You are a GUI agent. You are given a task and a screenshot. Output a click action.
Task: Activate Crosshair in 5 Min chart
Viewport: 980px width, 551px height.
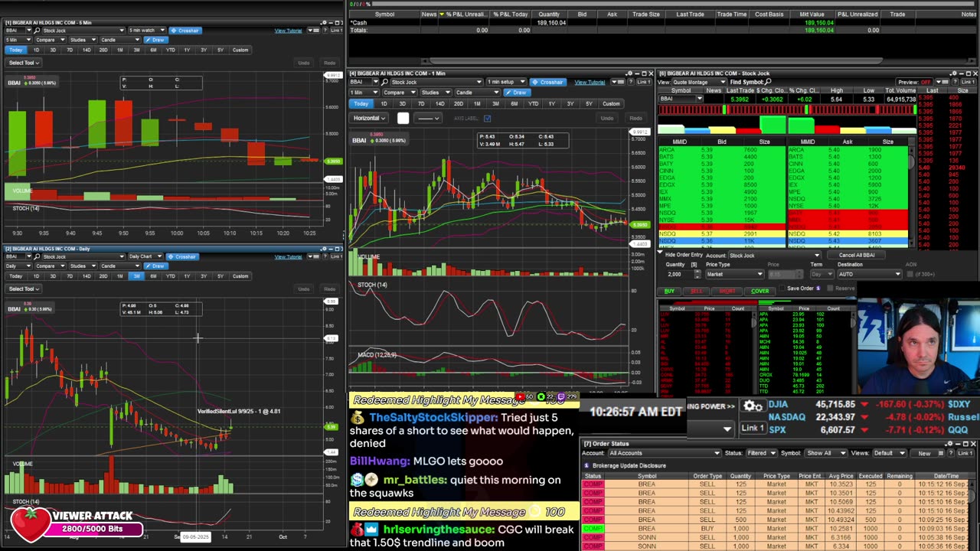[185, 31]
